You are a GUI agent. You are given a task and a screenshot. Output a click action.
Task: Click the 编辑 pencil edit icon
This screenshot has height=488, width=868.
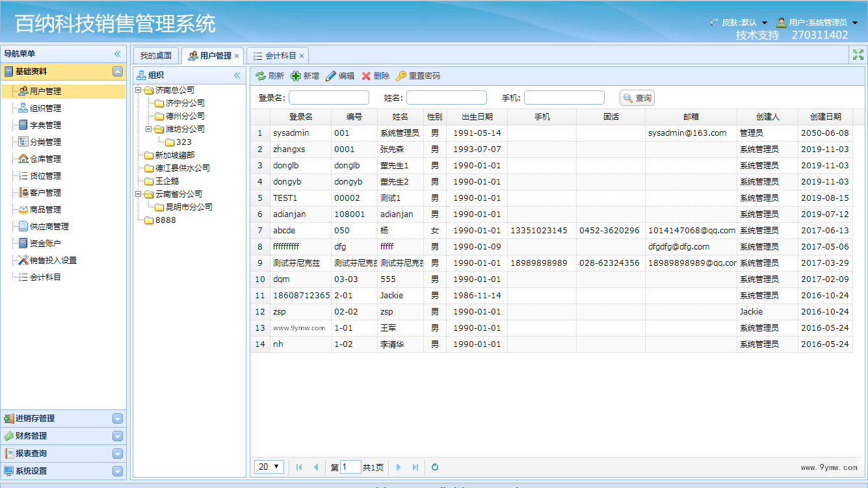point(331,76)
